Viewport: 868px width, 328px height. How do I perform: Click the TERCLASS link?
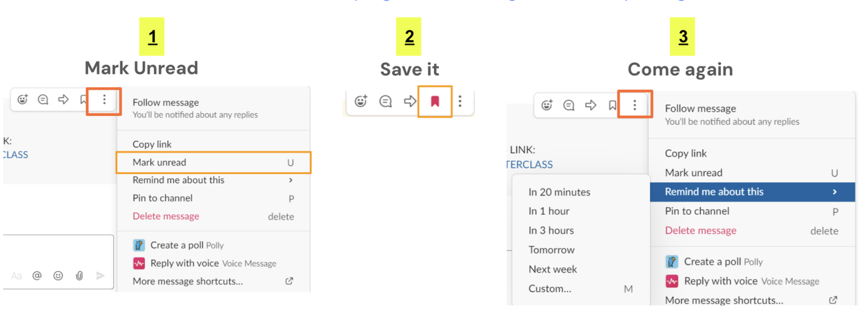529,164
